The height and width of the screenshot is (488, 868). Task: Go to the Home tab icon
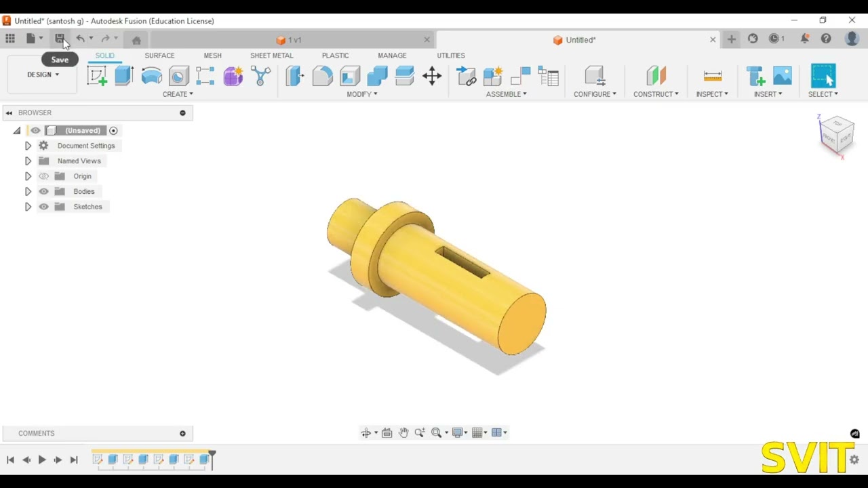(x=136, y=40)
